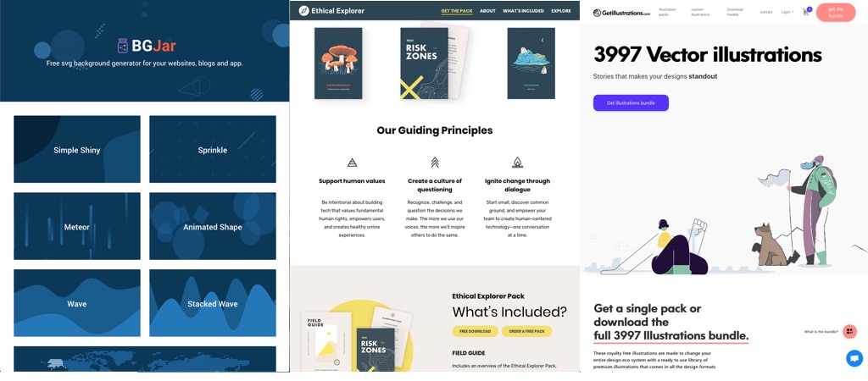This screenshot has height=381, width=868.
Task: Click the Ethical Explorer compass logo icon
Action: [x=303, y=10]
